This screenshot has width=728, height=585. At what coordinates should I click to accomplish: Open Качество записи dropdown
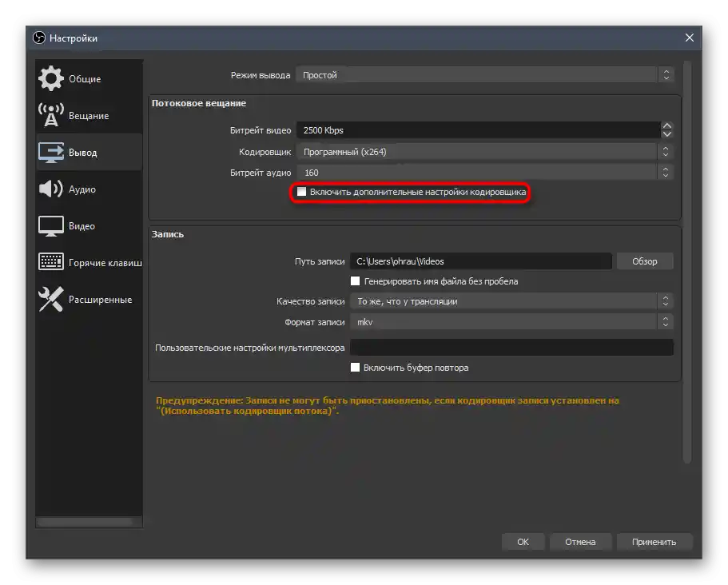coord(511,301)
